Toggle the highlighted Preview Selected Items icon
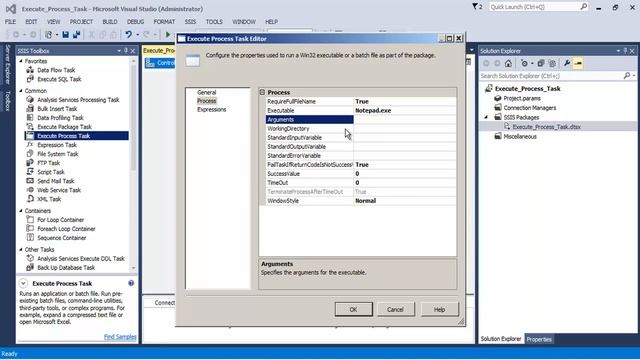Screen dimensions: 640x360 [578, 63]
